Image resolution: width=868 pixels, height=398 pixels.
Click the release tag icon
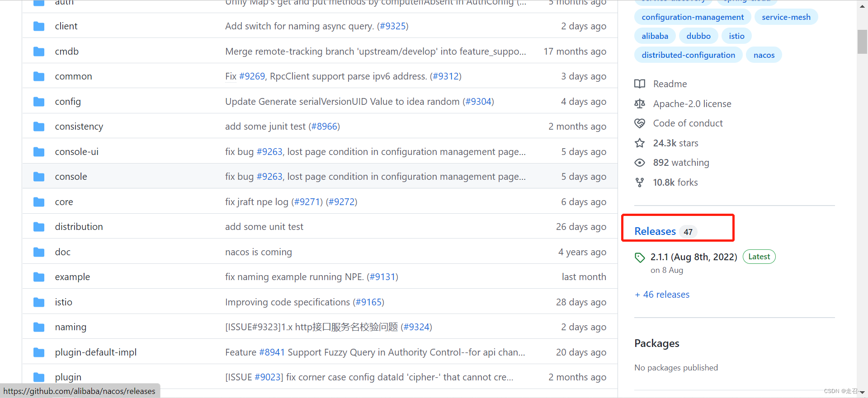tap(640, 258)
